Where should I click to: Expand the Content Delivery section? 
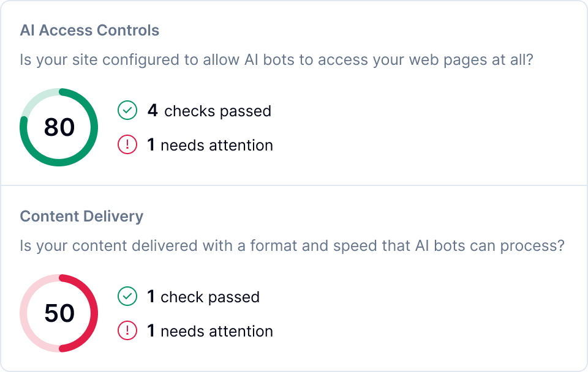80,216
